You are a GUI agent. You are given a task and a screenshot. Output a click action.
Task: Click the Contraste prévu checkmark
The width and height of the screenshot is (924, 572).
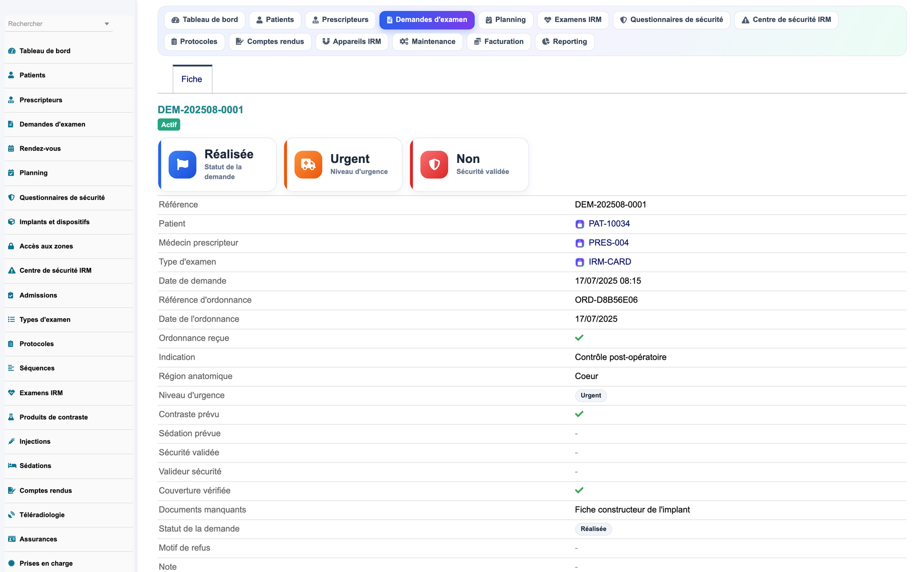coord(579,414)
